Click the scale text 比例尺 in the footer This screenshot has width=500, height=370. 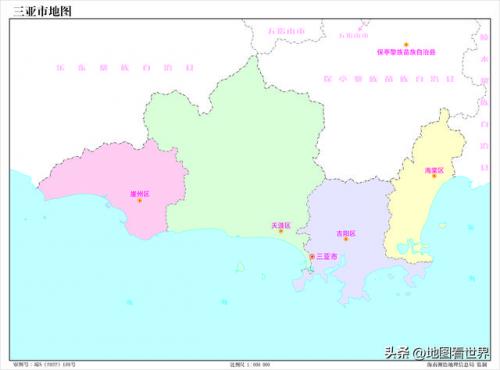click(x=250, y=365)
